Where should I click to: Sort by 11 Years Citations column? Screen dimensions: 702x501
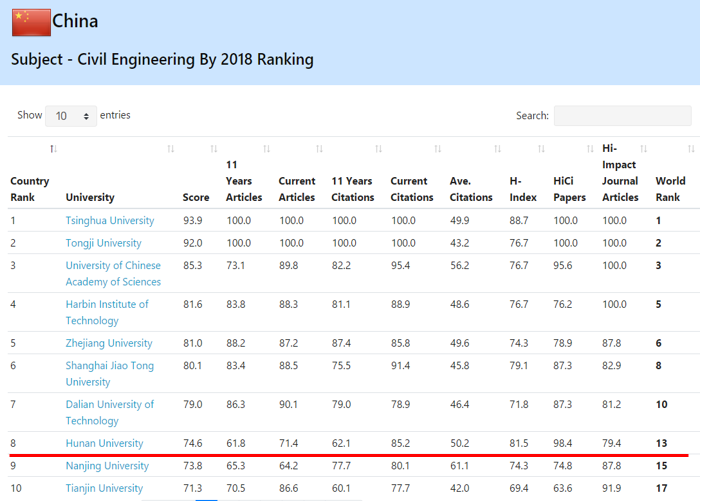tap(351, 189)
